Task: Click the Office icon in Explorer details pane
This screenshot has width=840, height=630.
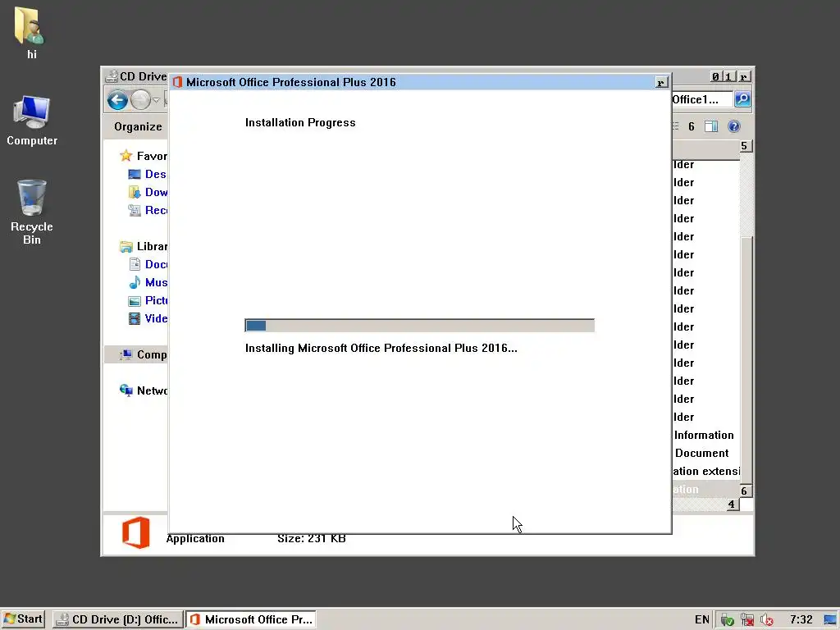Action: tap(135, 532)
